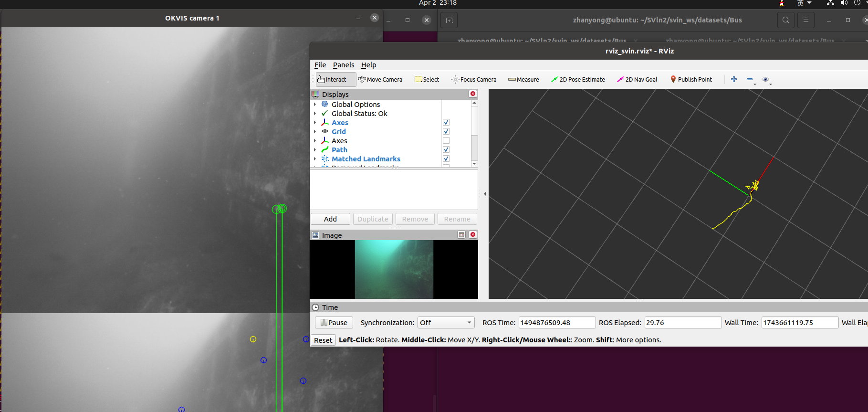The height and width of the screenshot is (412, 868).
Task: Expand the Global Options tree row
Action: tap(315, 105)
